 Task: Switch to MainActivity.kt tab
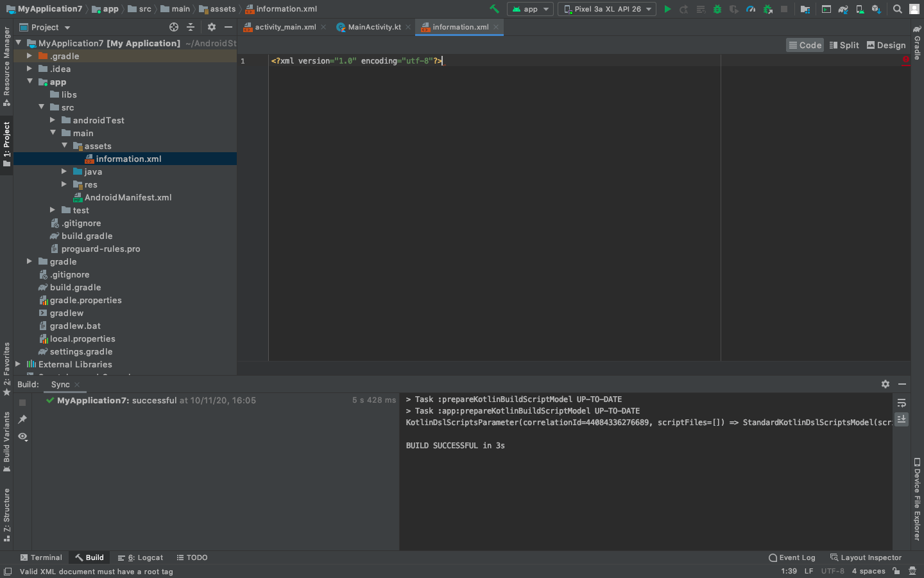[374, 27]
